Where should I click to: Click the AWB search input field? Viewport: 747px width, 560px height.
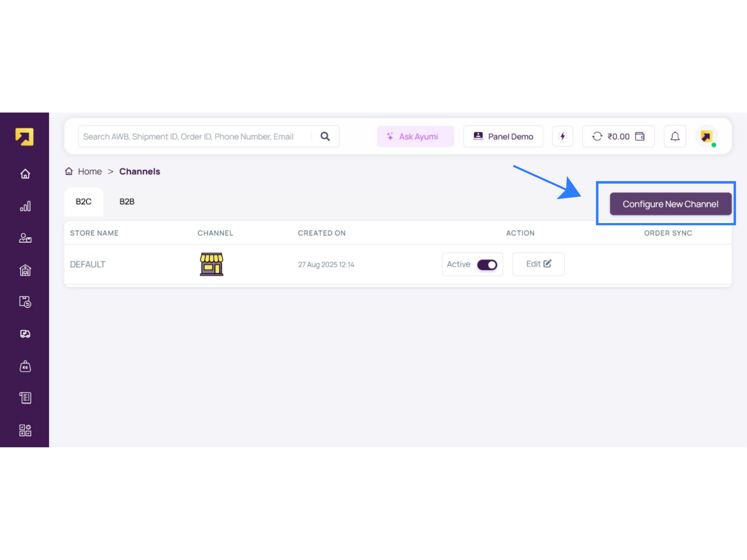190,136
